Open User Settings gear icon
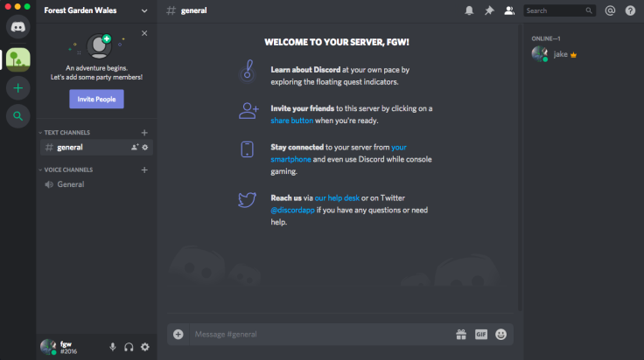 point(145,347)
